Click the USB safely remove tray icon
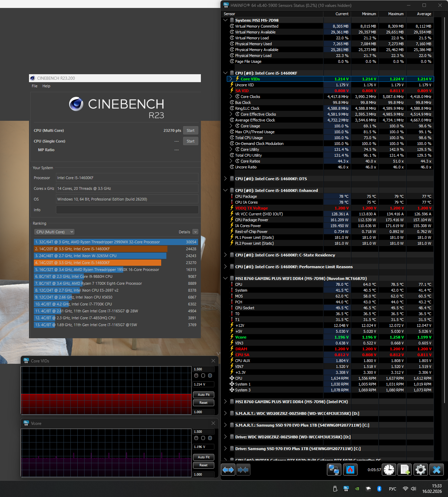This screenshot has height=497, width=448. click(335, 489)
